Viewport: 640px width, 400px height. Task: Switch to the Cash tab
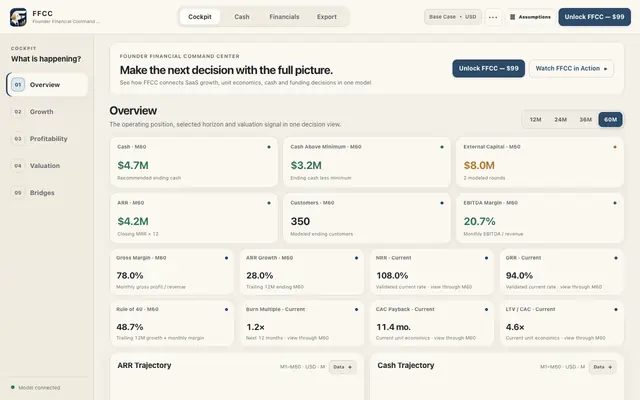[242, 17]
